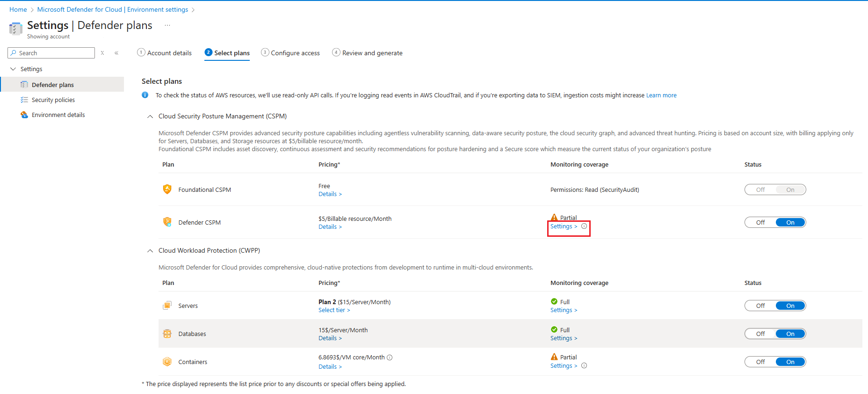
Task: Open Environment details in sidebar
Action: click(62, 115)
